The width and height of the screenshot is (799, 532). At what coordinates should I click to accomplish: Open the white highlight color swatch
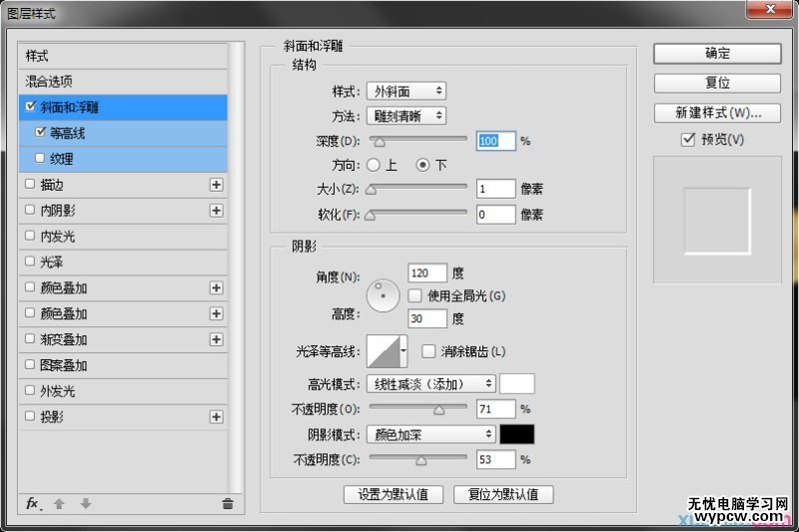tap(517, 384)
